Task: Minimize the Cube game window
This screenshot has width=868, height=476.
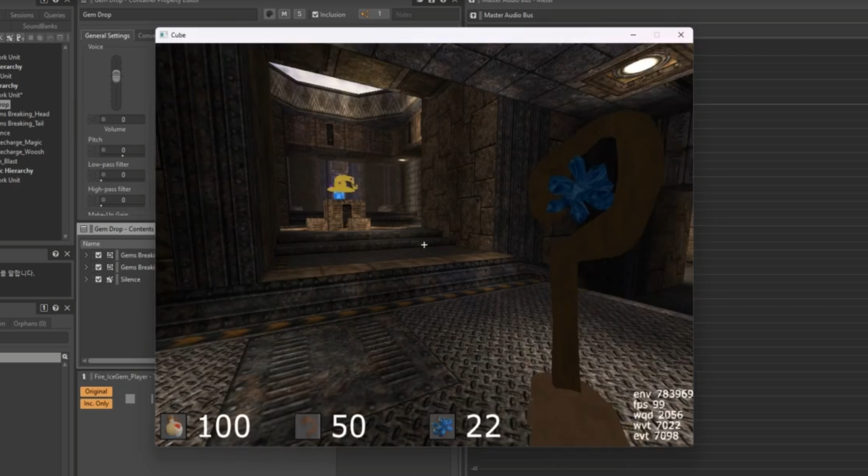Action: pos(633,35)
